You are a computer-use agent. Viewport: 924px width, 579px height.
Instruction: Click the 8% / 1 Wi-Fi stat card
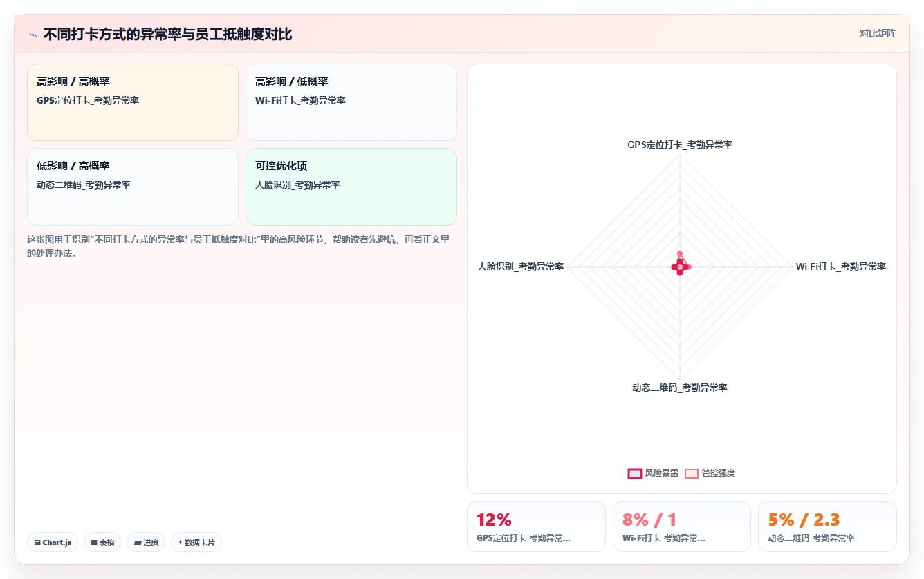tap(682, 526)
